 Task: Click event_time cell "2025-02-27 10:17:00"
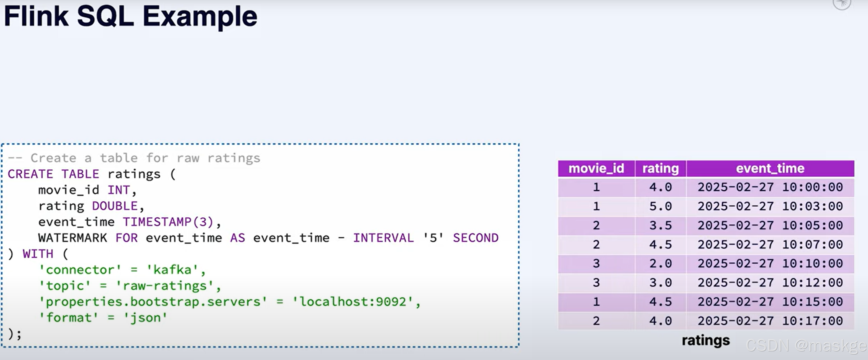pos(770,321)
